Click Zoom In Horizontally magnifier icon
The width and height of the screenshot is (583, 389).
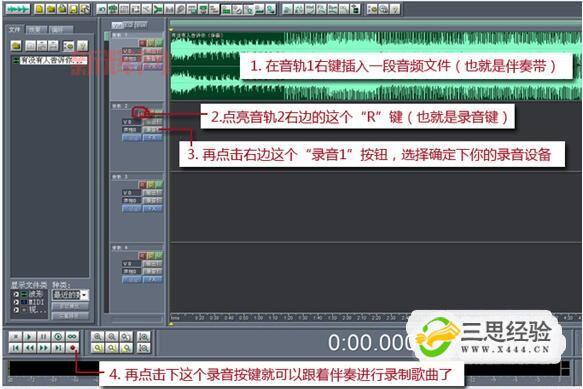97,337
